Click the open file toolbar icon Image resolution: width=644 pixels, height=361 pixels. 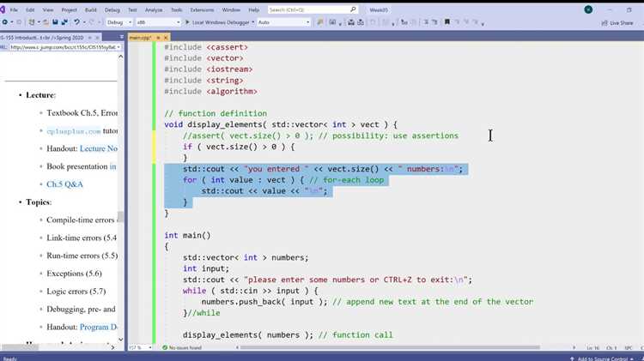tap(46, 22)
